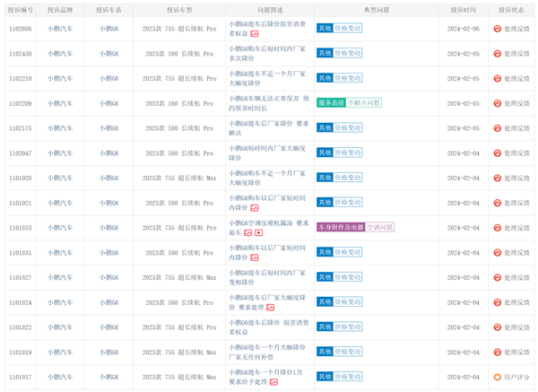The height and width of the screenshot is (392, 538).
Task: Click status icon for complaint 1102608
Action: pyautogui.click(x=498, y=29)
